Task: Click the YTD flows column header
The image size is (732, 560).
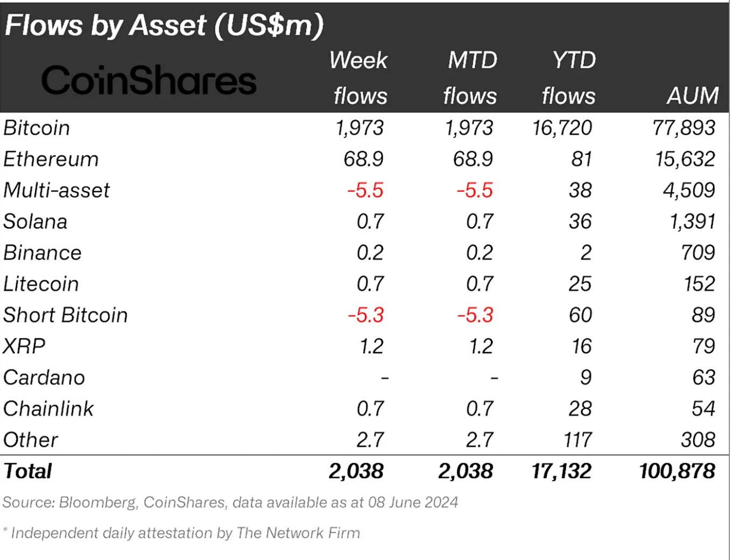Action: pos(569,78)
